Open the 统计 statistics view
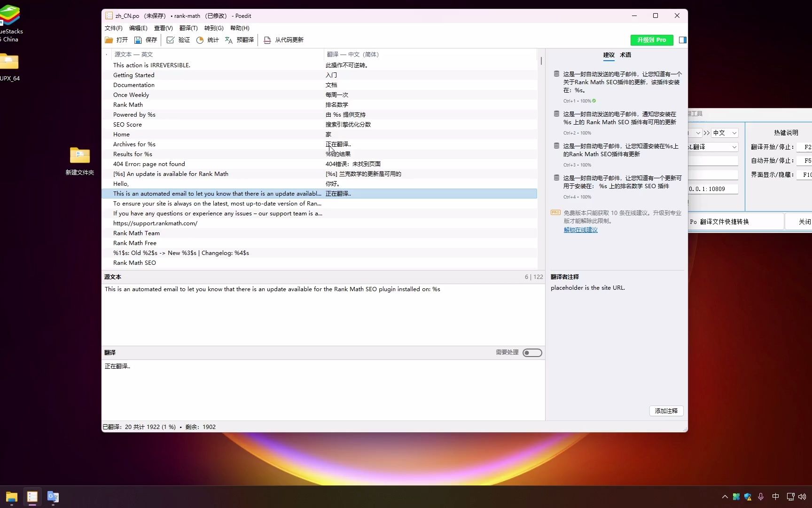The image size is (812, 508). (x=208, y=40)
